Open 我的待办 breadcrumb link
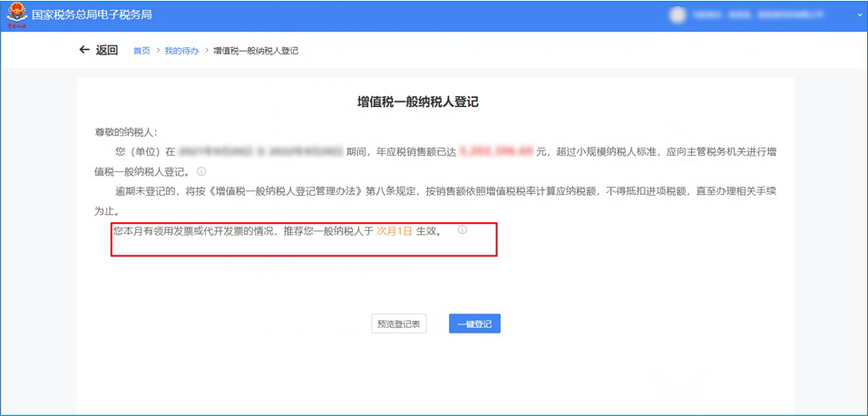868x416 pixels. [x=181, y=51]
